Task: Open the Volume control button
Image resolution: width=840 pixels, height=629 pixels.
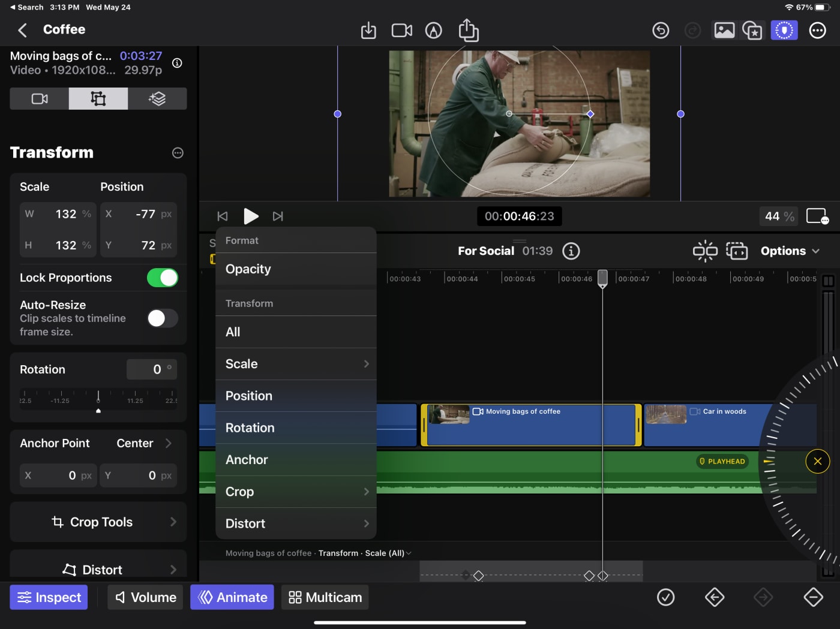Action: click(x=145, y=597)
